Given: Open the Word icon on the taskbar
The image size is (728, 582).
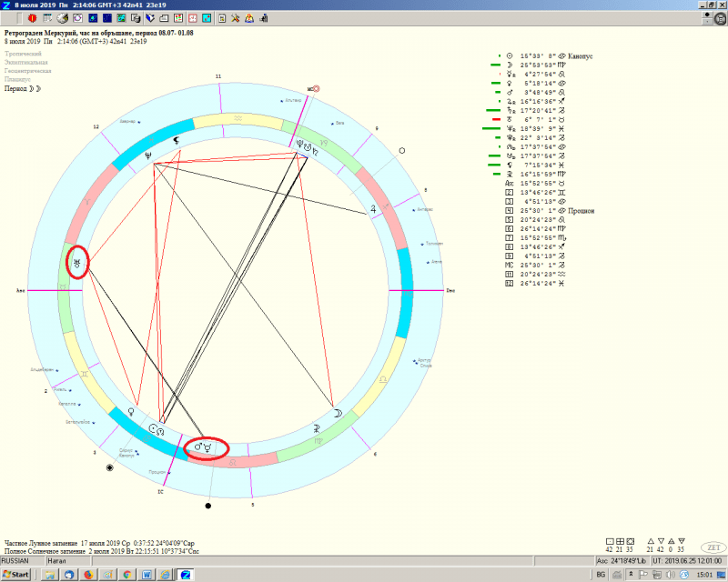Looking at the screenshot, I should click(x=147, y=575).
